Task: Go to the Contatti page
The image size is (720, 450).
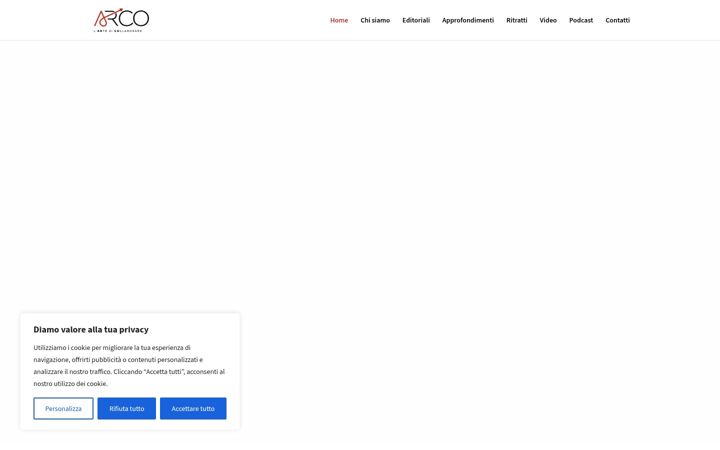Action: [618, 20]
